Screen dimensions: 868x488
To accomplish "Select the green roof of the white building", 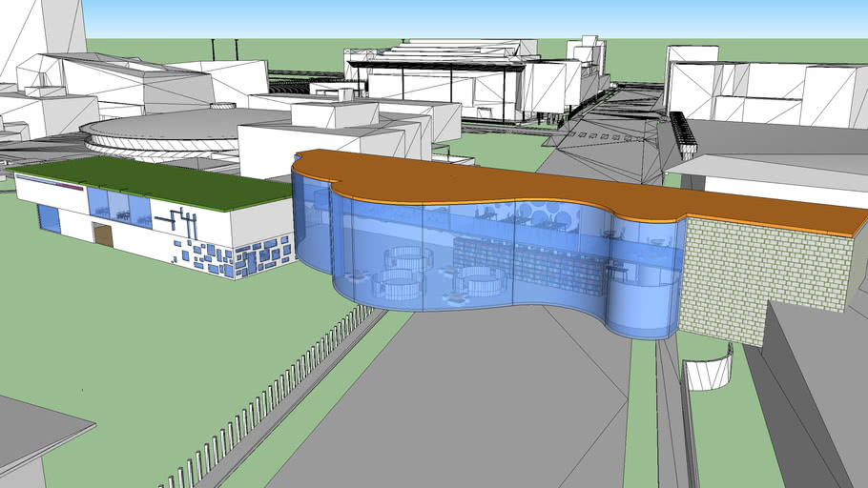I will pyautogui.click(x=155, y=181).
